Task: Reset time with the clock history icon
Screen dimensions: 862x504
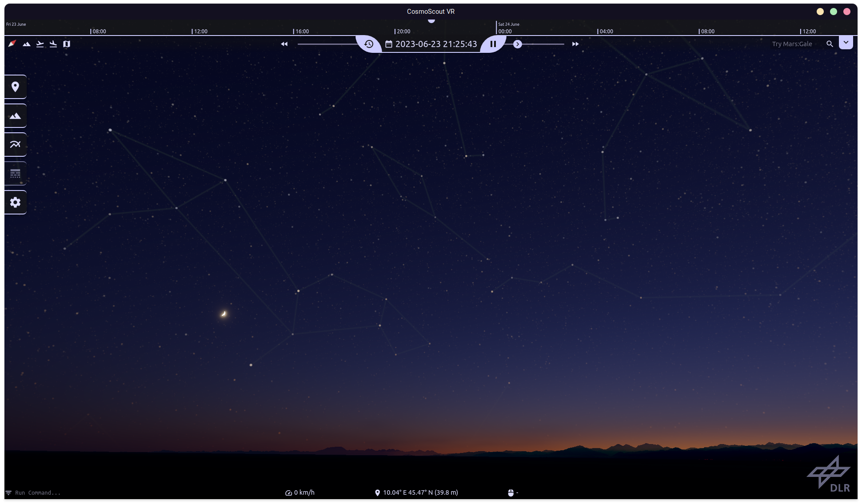Action: (369, 44)
